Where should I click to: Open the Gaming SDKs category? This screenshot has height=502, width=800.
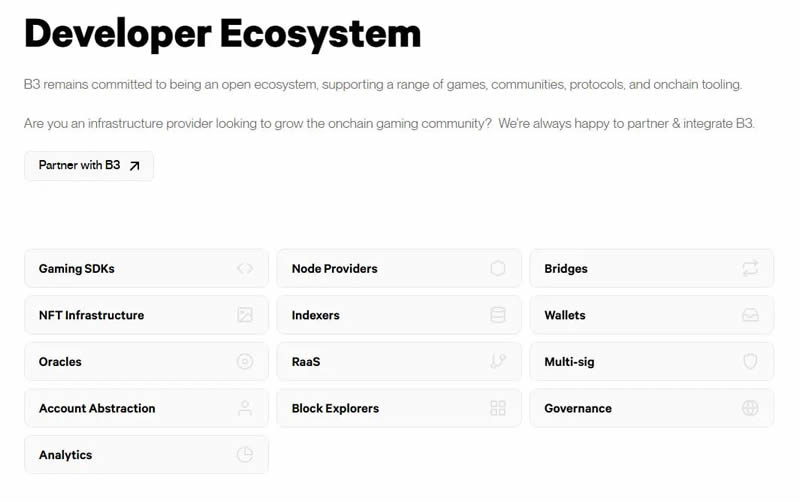[x=77, y=269]
